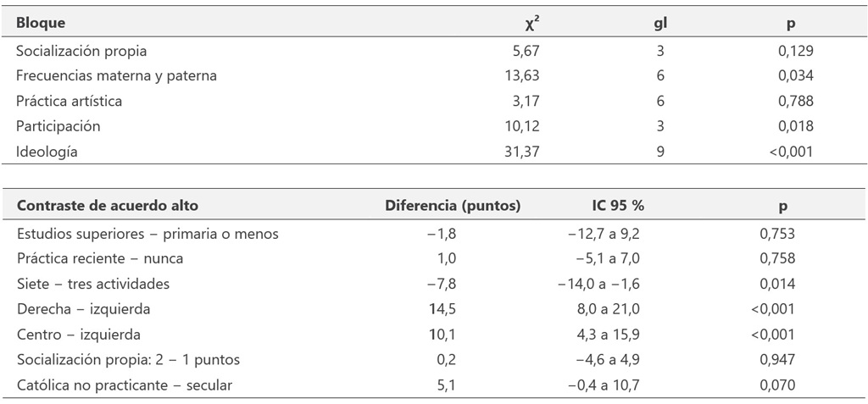The height and width of the screenshot is (404, 868).
Task: Select Estudios superiores – primaria o menos
Action: (x=147, y=234)
